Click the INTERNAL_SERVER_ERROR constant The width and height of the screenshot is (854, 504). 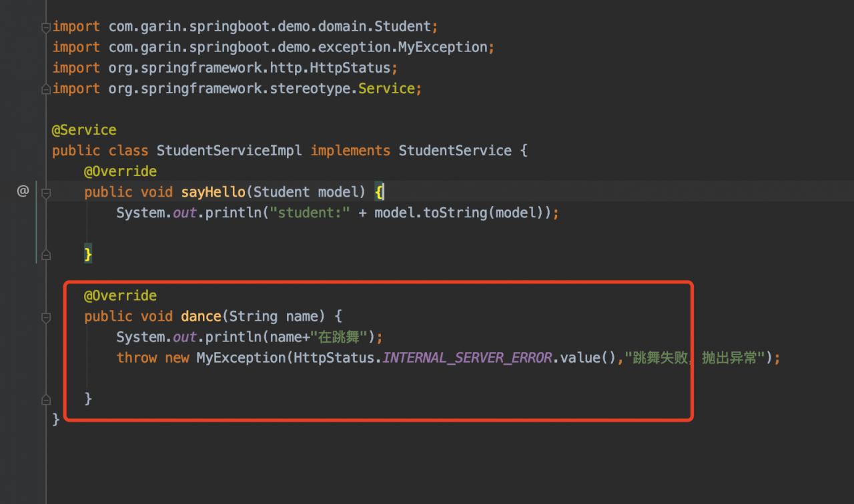point(467,357)
